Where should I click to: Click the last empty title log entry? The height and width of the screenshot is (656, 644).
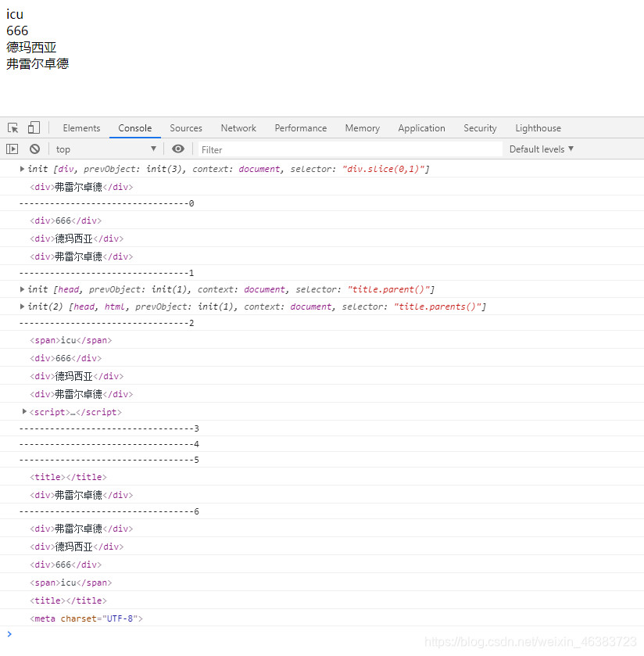point(68,600)
